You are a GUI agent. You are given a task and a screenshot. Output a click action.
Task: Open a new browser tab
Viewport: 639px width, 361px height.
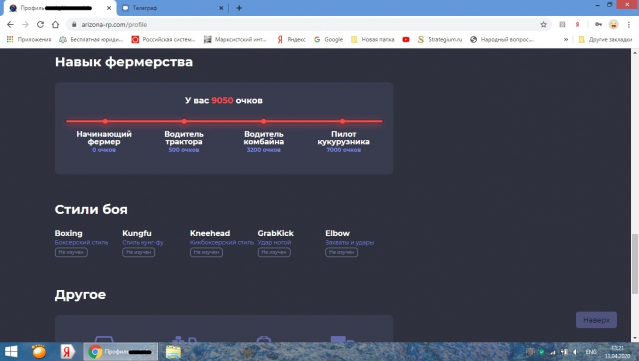click(x=239, y=8)
